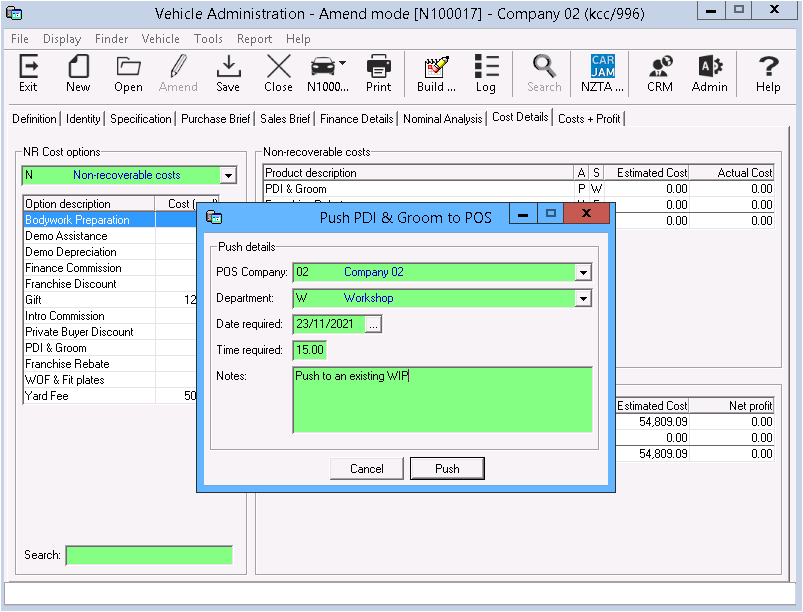Expand the Department Workshop dropdown

point(583,298)
